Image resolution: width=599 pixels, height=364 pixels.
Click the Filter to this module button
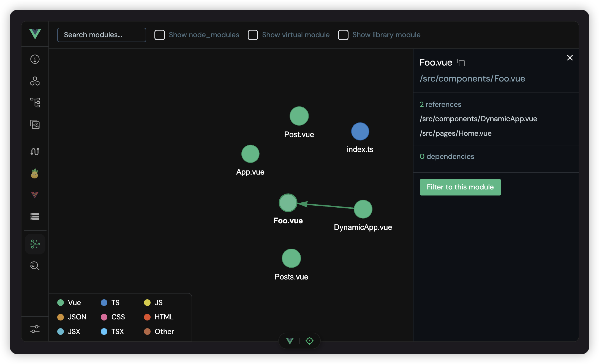(460, 187)
